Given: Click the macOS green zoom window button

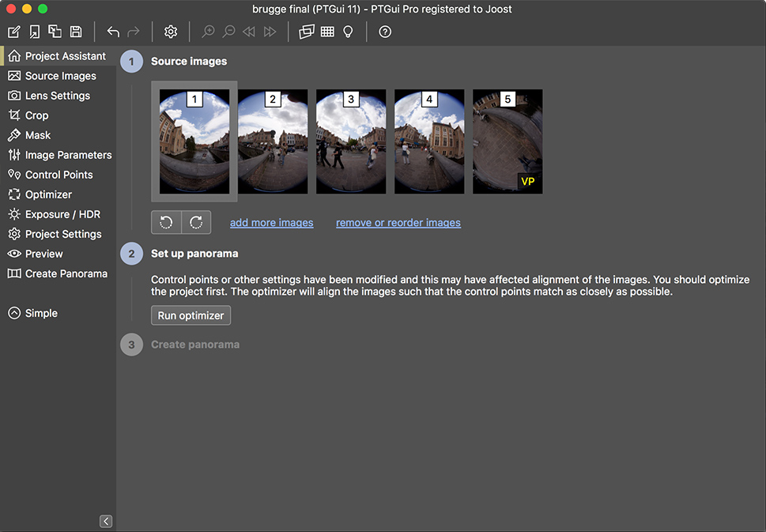Looking at the screenshot, I should pos(43,9).
